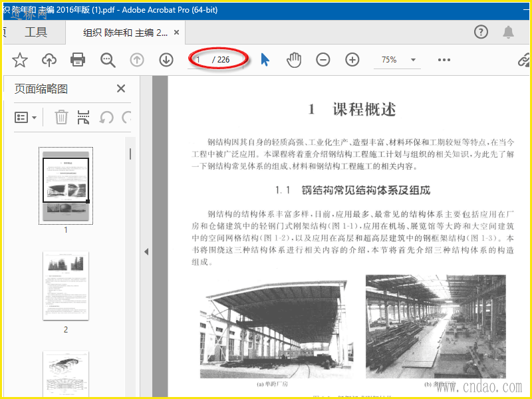Click the cloud upload icon
Screen dimensions: 532x399
(49, 60)
